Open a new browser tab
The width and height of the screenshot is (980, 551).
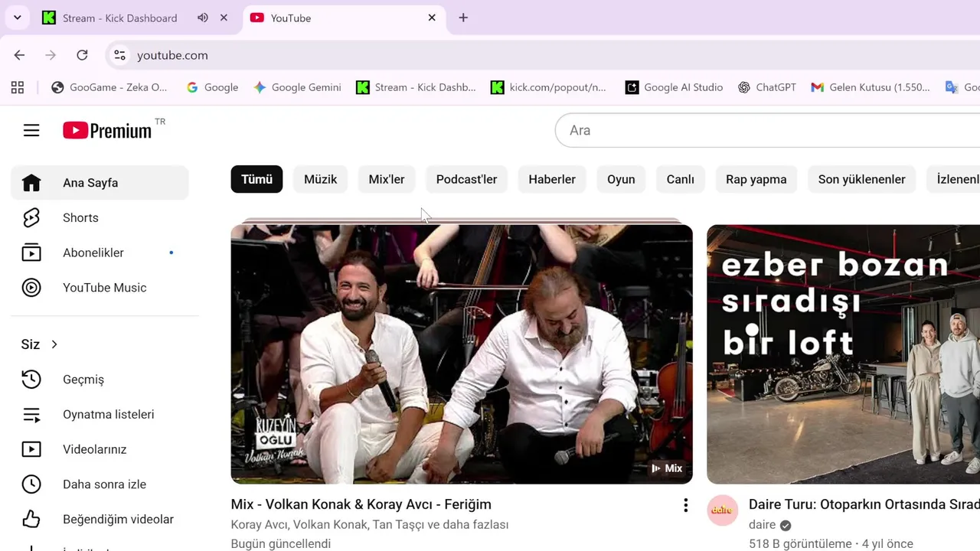tap(463, 18)
